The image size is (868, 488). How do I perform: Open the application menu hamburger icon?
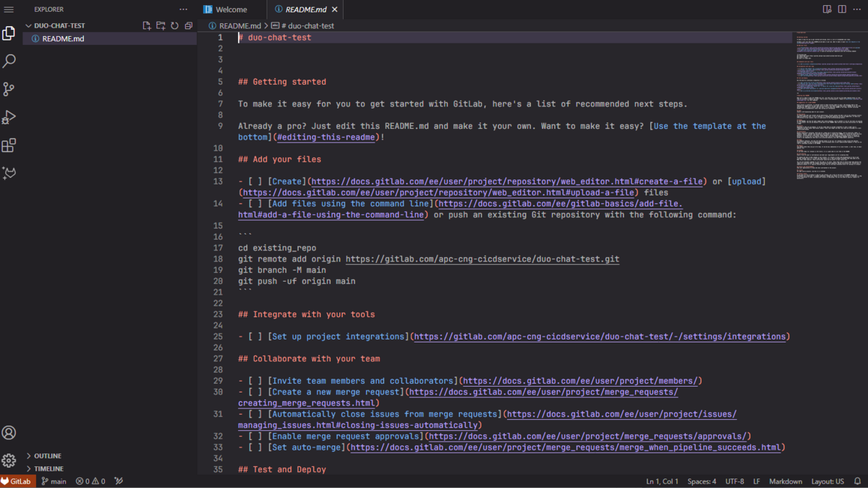(x=9, y=9)
